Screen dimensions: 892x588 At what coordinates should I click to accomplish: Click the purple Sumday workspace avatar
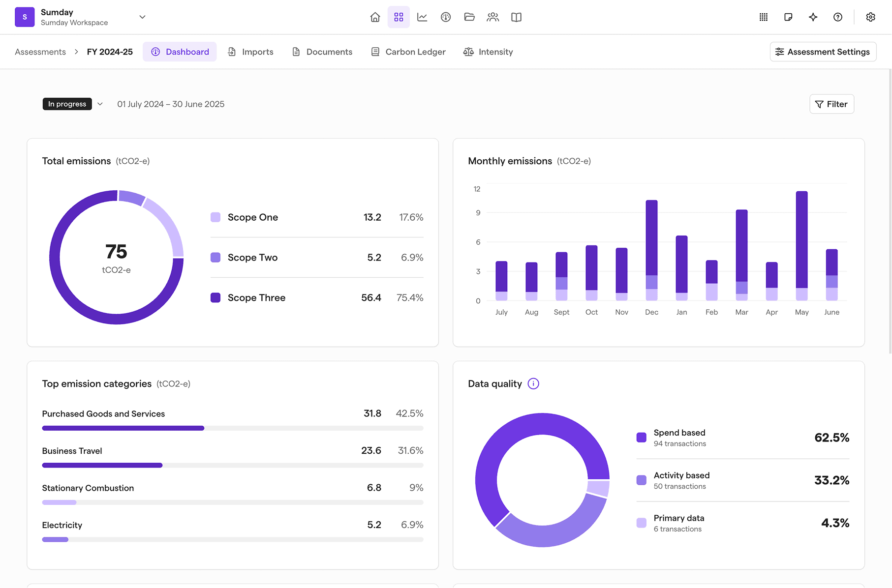25,17
